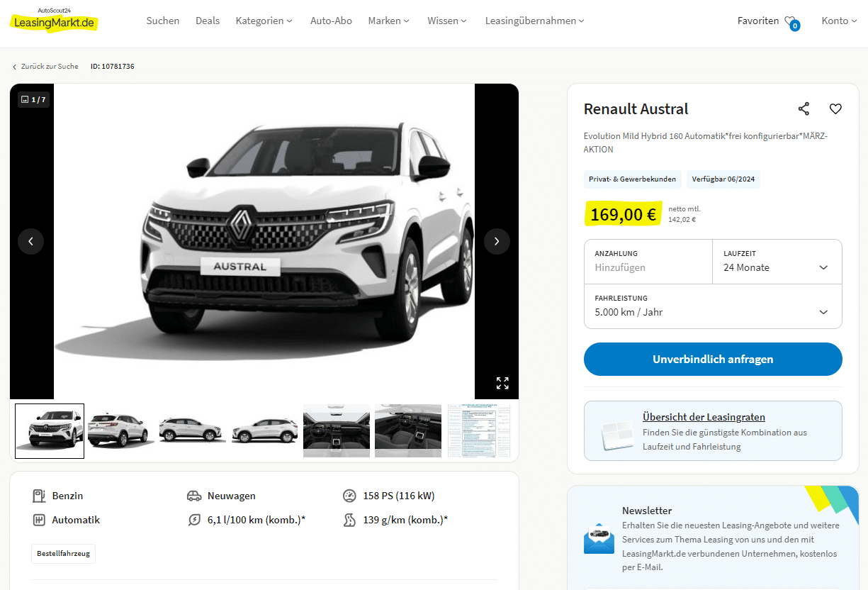Click the CO2 emission icon beside 139 g/km
The width and height of the screenshot is (868, 590).
click(349, 520)
